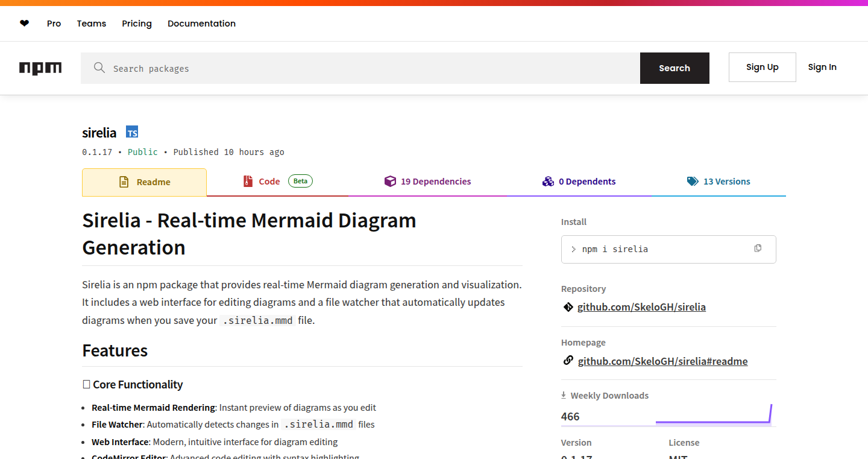Copy the npm i sirelia install command
This screenshot has width=868, height=459.
click(758, 248)
